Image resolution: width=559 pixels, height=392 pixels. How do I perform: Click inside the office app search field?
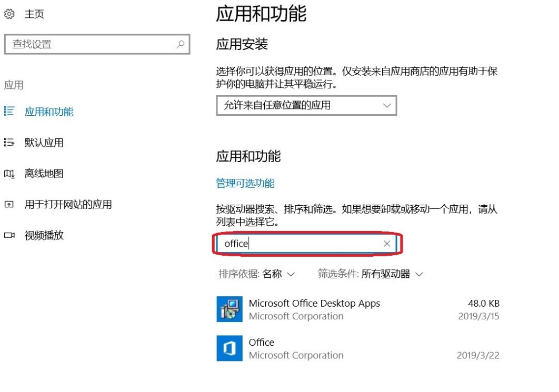click(306, 244)
